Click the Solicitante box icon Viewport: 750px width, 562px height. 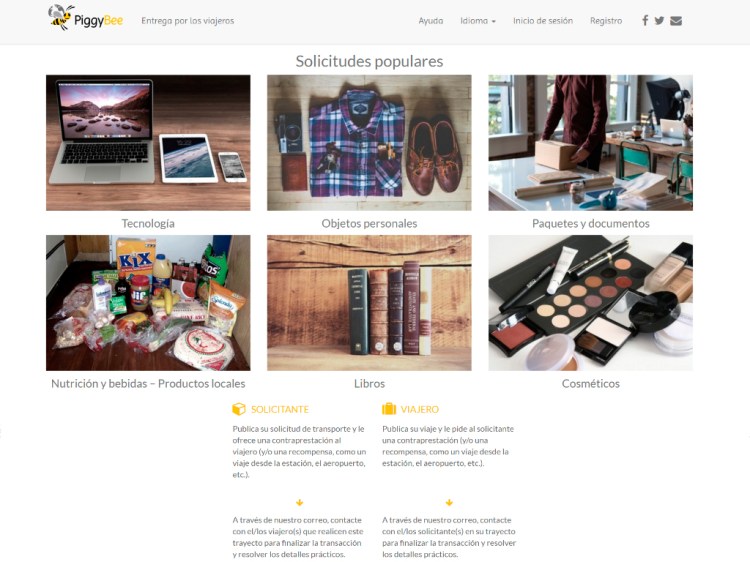pyautogui.click(x=239, y=409)
